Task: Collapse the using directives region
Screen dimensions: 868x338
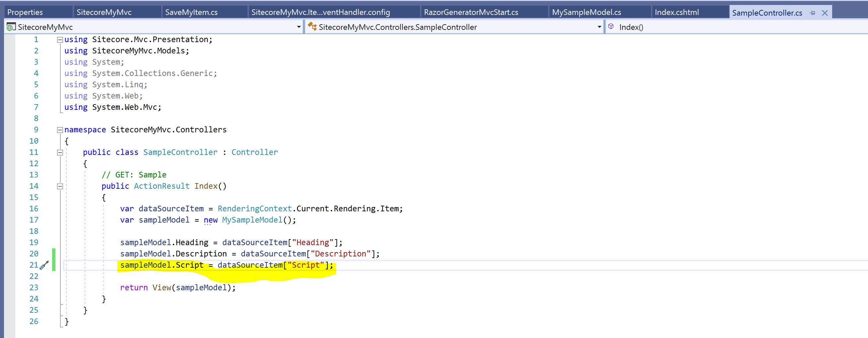Action: point(60,40)
